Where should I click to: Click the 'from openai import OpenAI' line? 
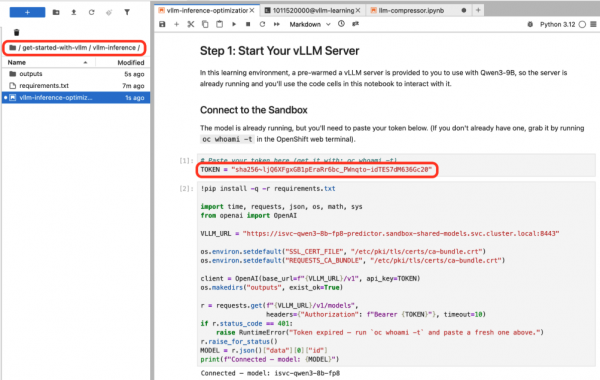point(248,215)
